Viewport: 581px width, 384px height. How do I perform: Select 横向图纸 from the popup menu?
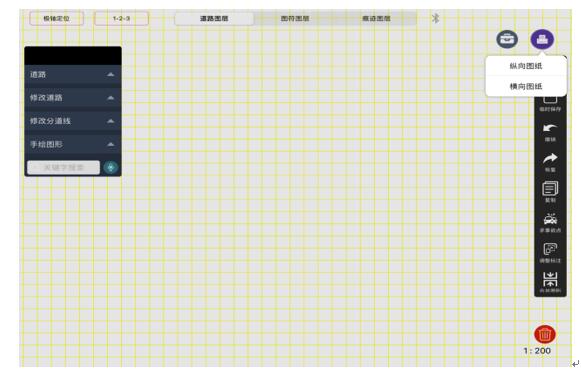point(526,86)
